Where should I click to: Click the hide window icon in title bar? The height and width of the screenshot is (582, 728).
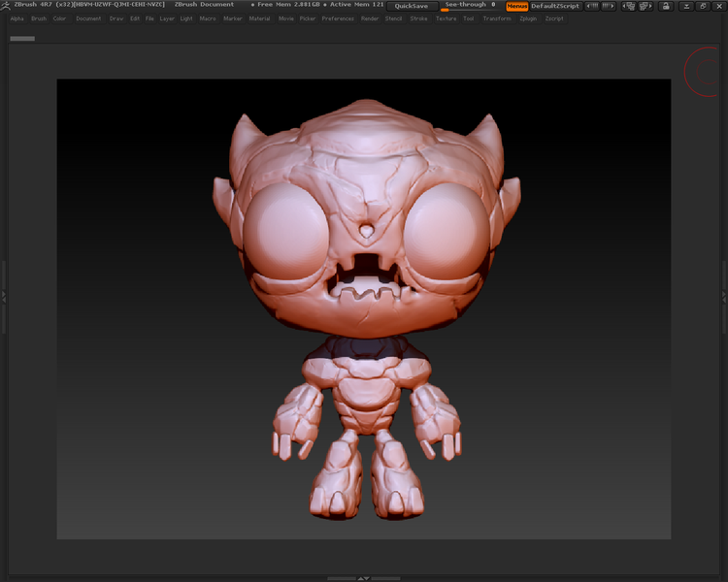coord(686,6)
